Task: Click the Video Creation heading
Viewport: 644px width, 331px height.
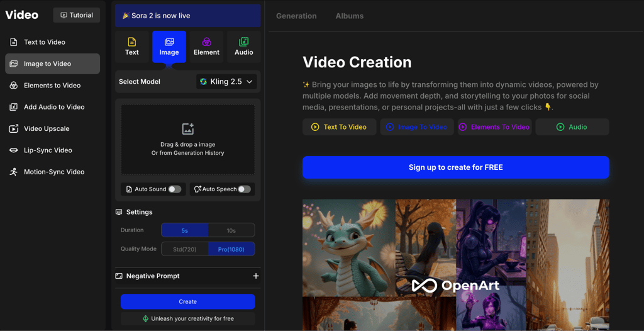Action: (357, 62)
